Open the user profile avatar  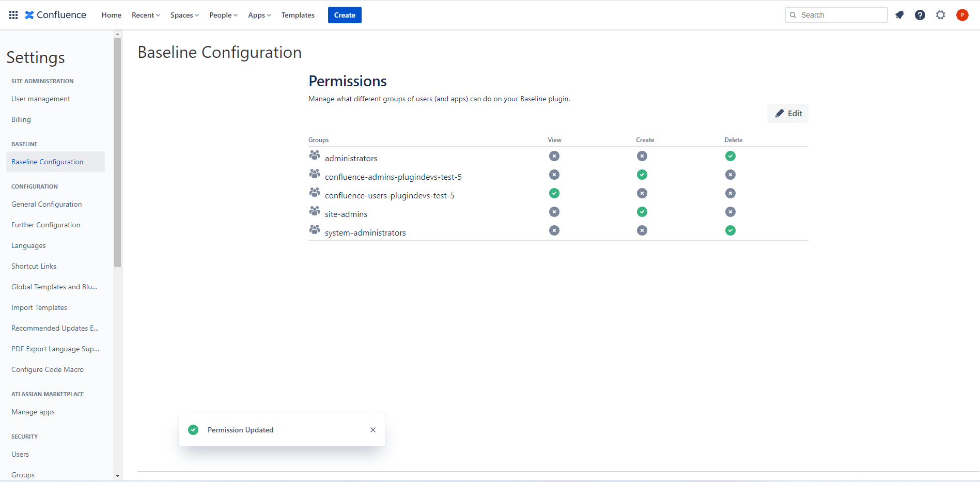pyautogui.click(x=962, y=15)
